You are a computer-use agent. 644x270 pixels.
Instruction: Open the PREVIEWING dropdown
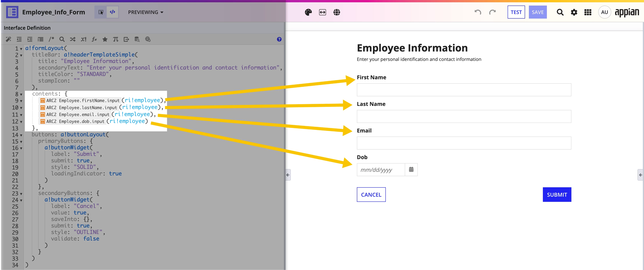pyautogui.click(x=146, y=12)
